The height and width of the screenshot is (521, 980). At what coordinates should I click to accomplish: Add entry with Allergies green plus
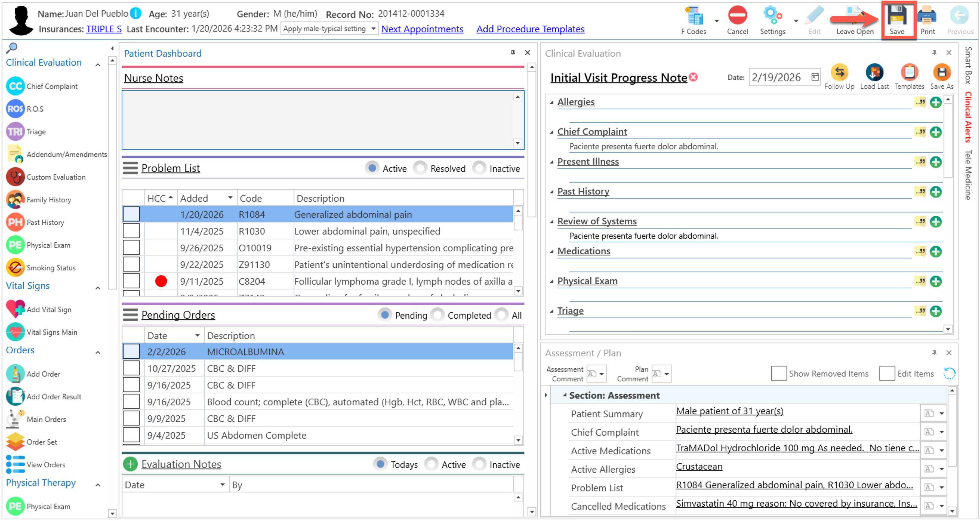tap(935, 102)
